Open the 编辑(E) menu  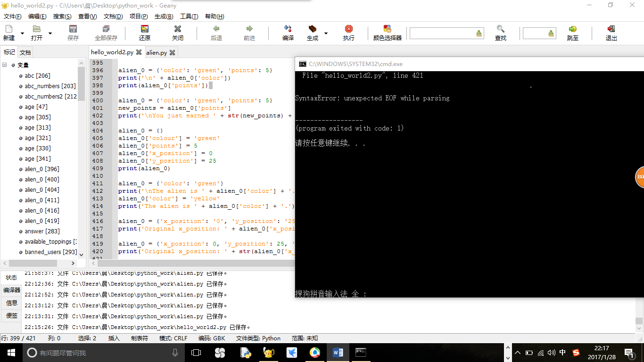click(x=37, y=16)
